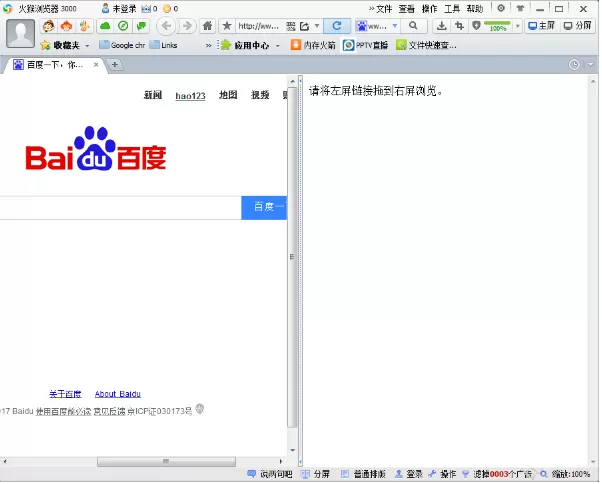
Task: Toggle 分屏 in the status bar
Action: [315, 474]
